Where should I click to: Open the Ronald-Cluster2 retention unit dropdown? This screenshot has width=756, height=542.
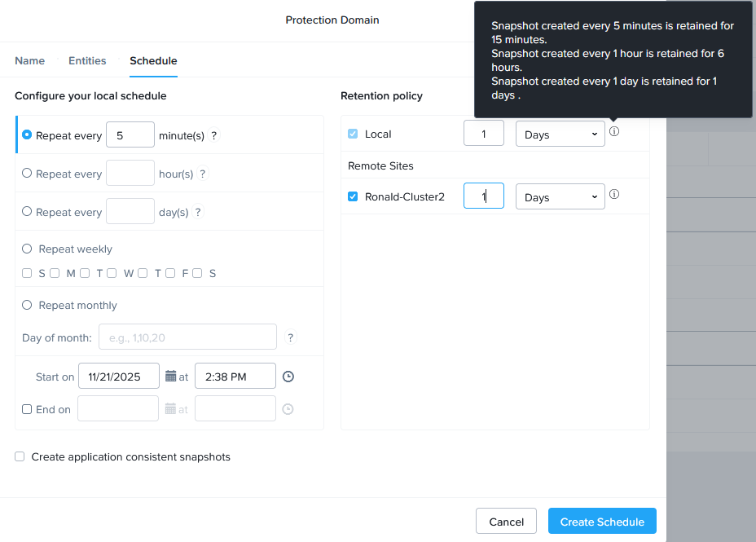(560, 197)
